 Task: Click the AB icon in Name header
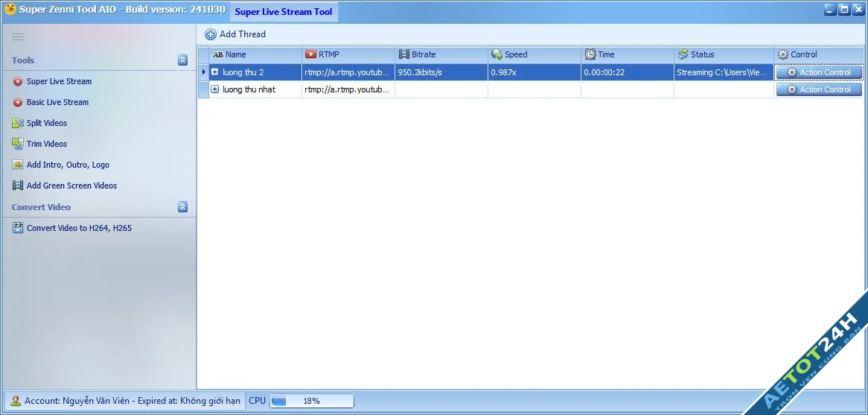point(218,55)
